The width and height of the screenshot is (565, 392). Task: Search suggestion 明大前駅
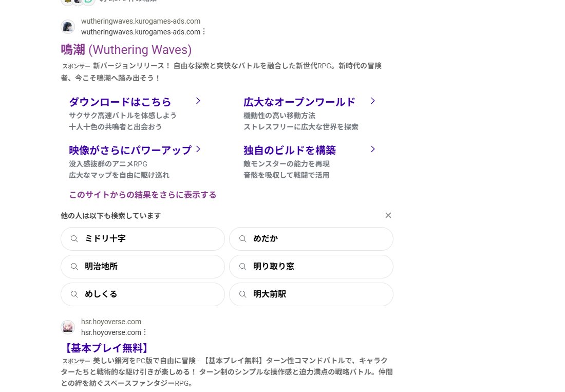point(311,294)
